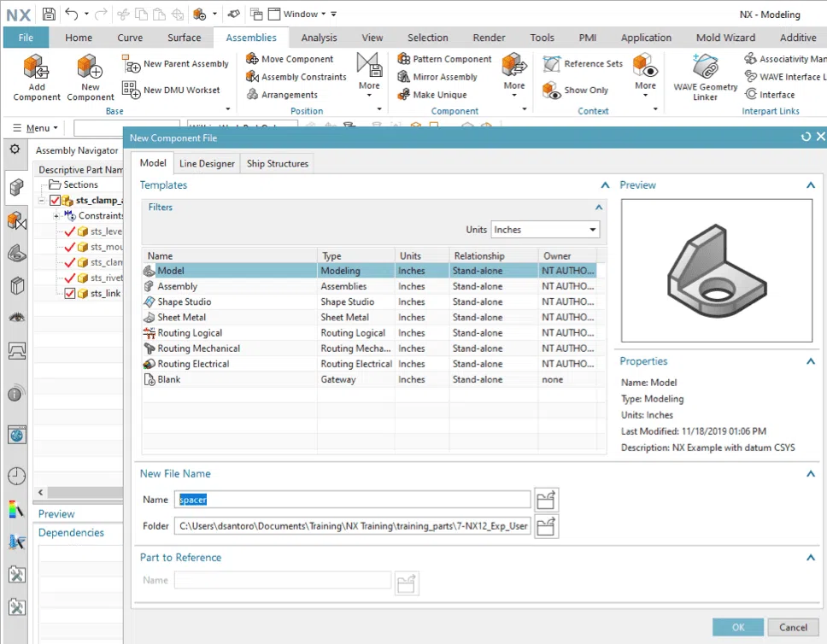Click the Move Component tool
The width and height of the screenshot is (827, 644).
pos(290,59)
